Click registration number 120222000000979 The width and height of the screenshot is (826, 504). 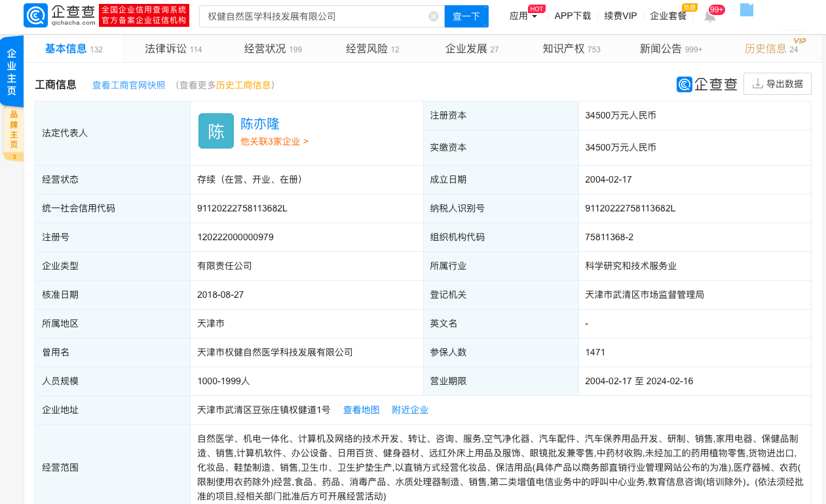235,237
